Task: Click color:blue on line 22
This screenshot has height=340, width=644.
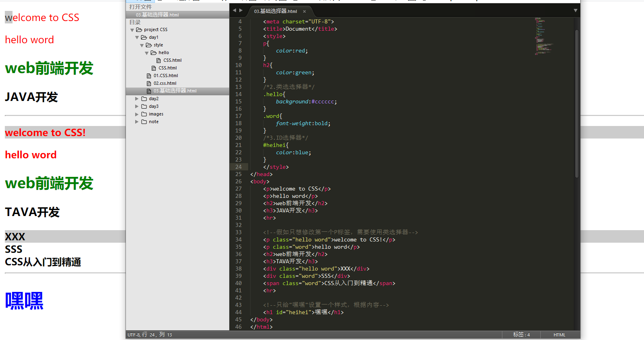Action: tap(293, 152)
